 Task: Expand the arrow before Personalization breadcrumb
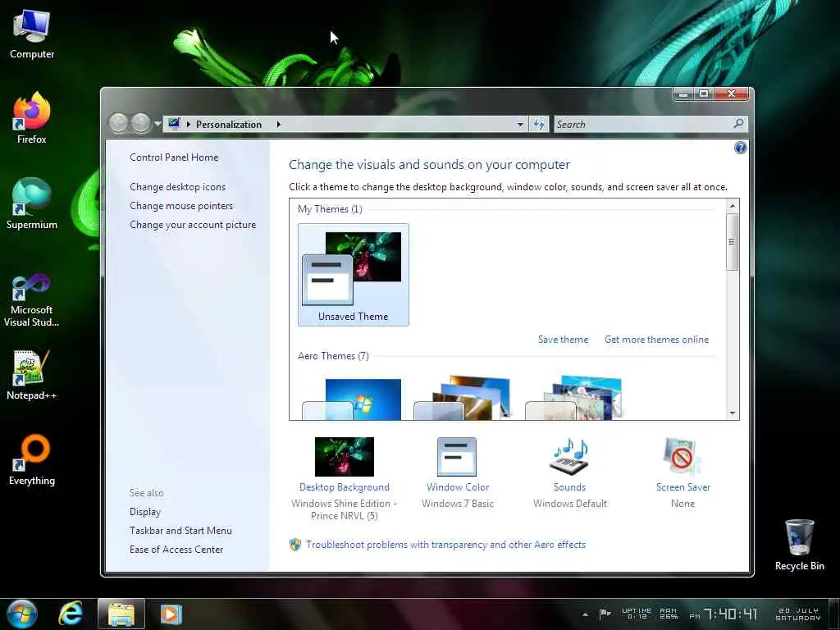(x=188, y=125)
